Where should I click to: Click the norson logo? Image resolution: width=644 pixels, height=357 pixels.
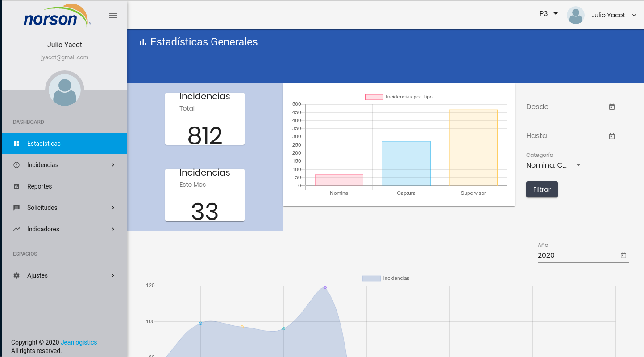pos(57,16)
